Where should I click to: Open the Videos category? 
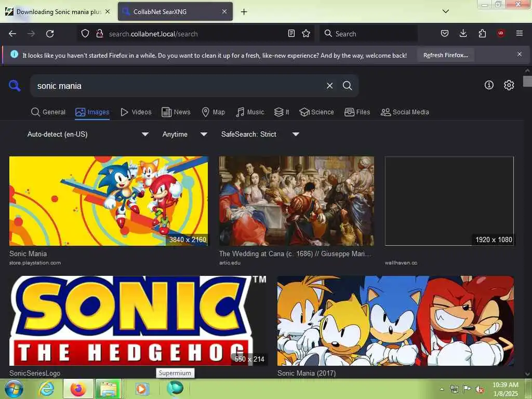[136, 112]
